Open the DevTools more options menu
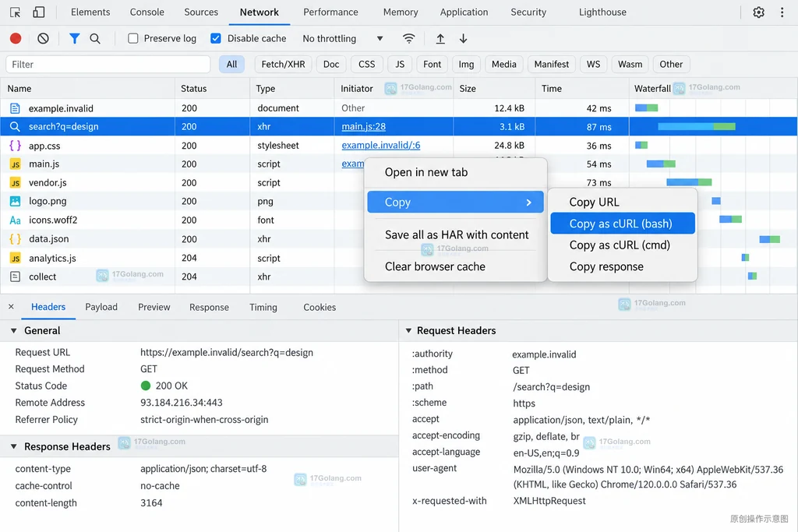The height and width of the screenshot is (532, 798). (782, 12)
